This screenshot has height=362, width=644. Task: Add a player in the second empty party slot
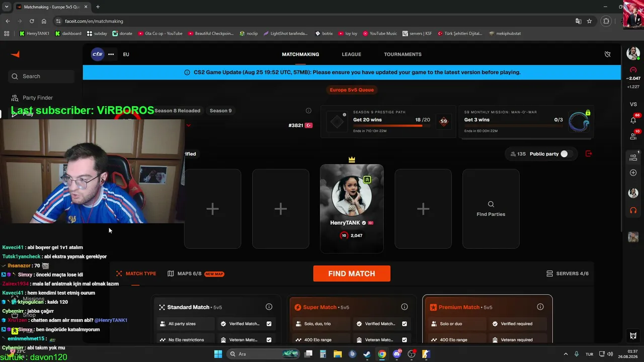(x=281, y=209)
